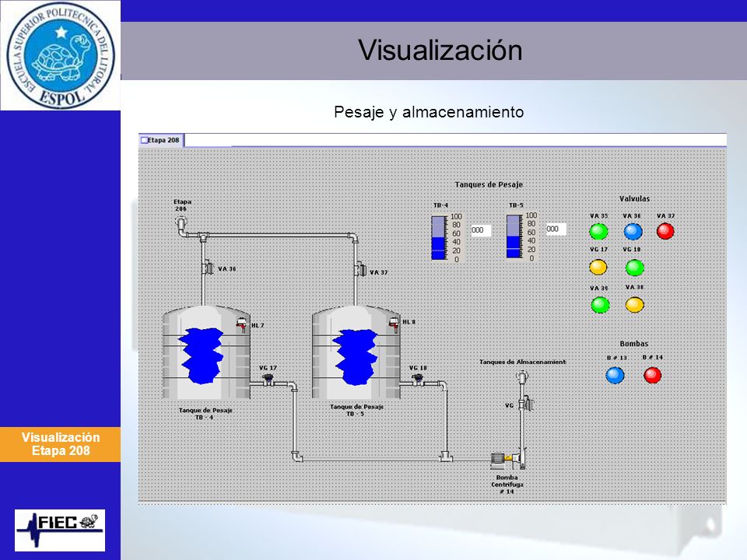Viewport: 747px width, 560px height.
Task: Toggle the green VG 18 indicator lamp
Action: point(635,267)
